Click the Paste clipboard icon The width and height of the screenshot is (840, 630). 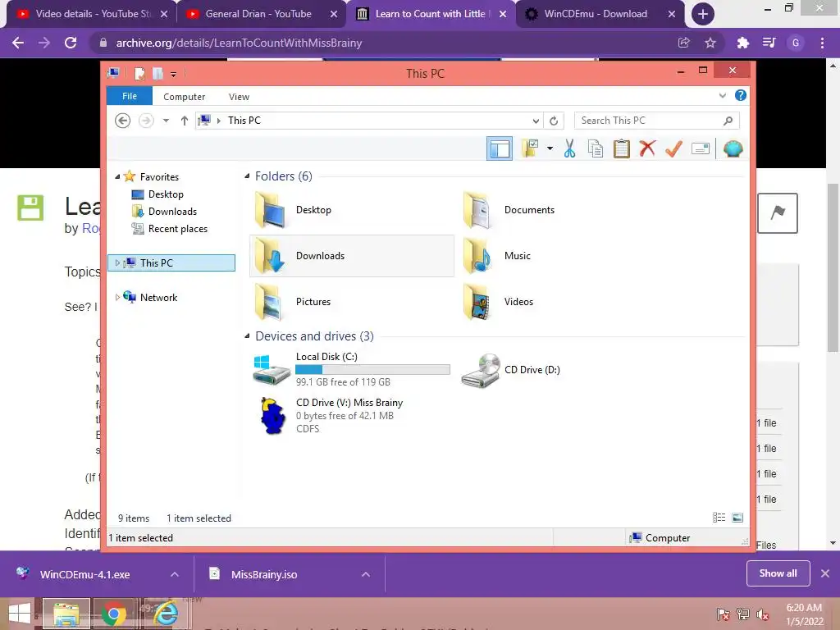(622, 148)
